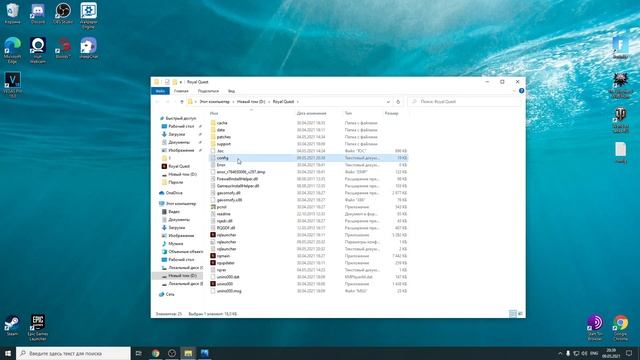
Task: Go up one folder level arrow
Action: (182, 102)
